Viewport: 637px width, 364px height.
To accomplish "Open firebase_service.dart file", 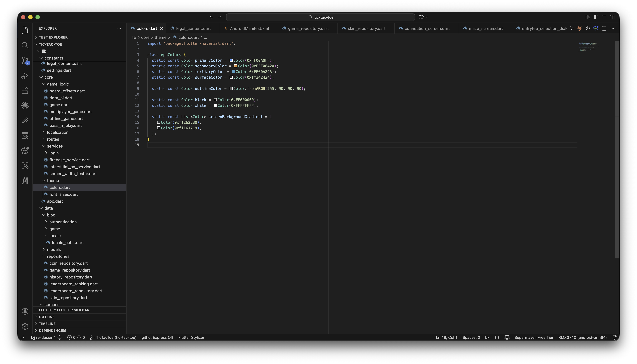I will (x=79, y=160).
